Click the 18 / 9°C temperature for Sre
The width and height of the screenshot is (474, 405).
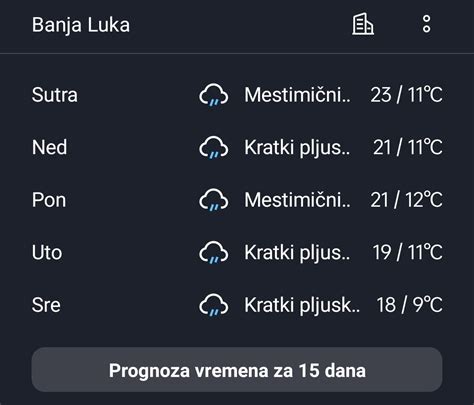(x=410, y=305)
